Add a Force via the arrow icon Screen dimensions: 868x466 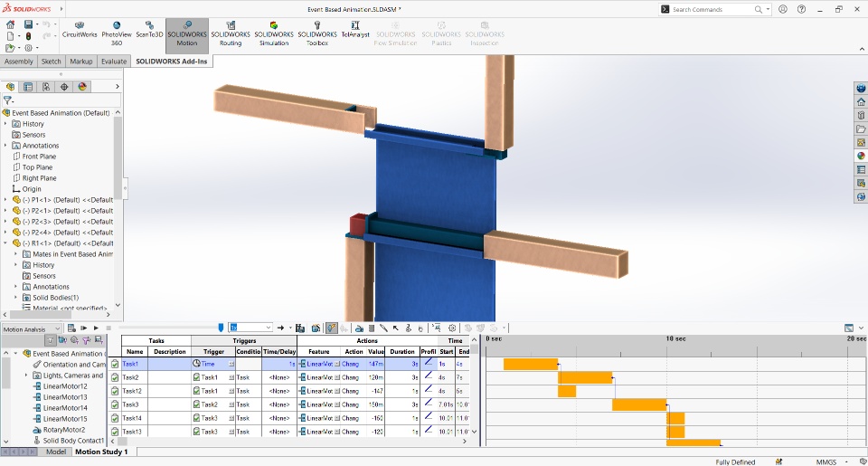pos(396,328)
